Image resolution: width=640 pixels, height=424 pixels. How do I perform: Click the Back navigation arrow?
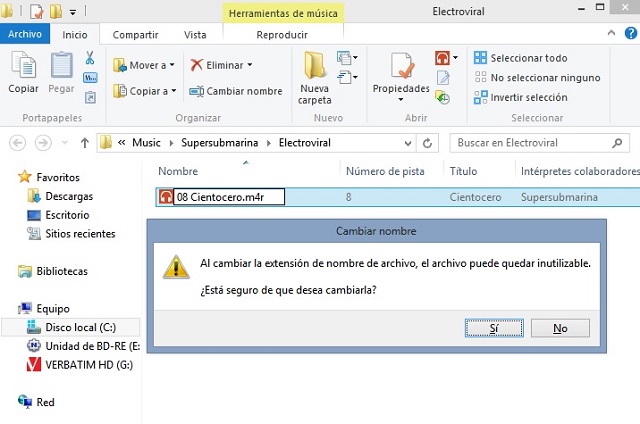coord(18,143)
